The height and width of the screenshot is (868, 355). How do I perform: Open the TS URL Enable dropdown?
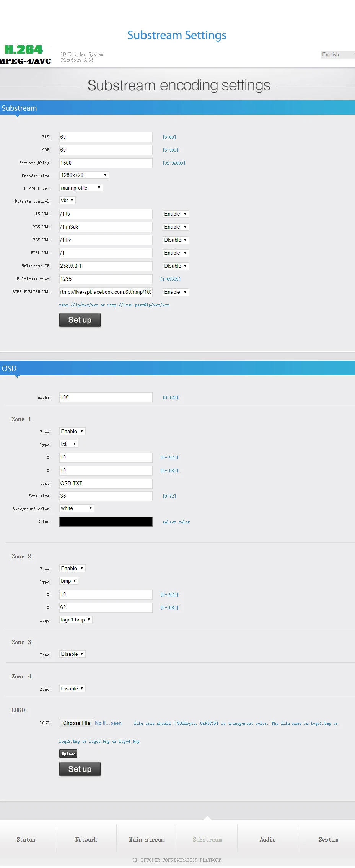click(176, 214)
